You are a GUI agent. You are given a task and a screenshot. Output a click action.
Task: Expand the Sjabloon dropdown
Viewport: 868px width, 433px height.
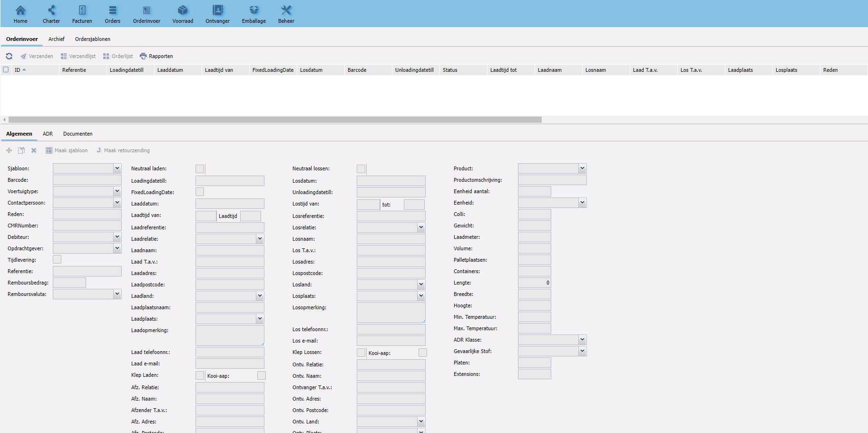[117, 168]
